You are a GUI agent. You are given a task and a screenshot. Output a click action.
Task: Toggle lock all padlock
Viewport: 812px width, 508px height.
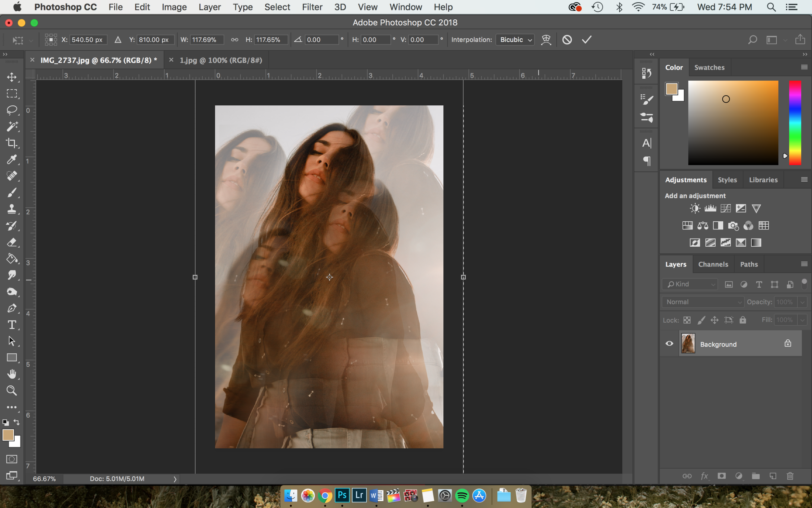[742, 320]
